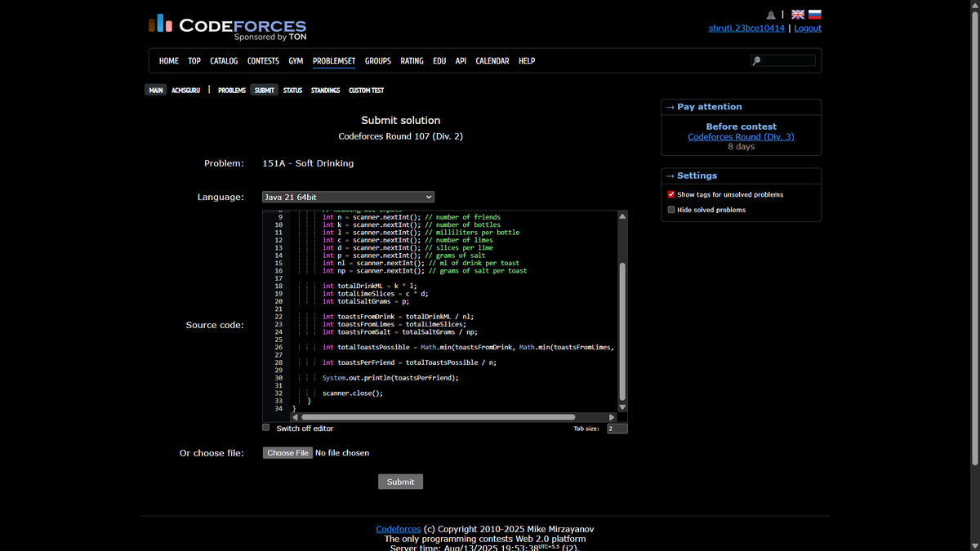
Task: Click the Codeforces logo
Action: tap(228, 26)
